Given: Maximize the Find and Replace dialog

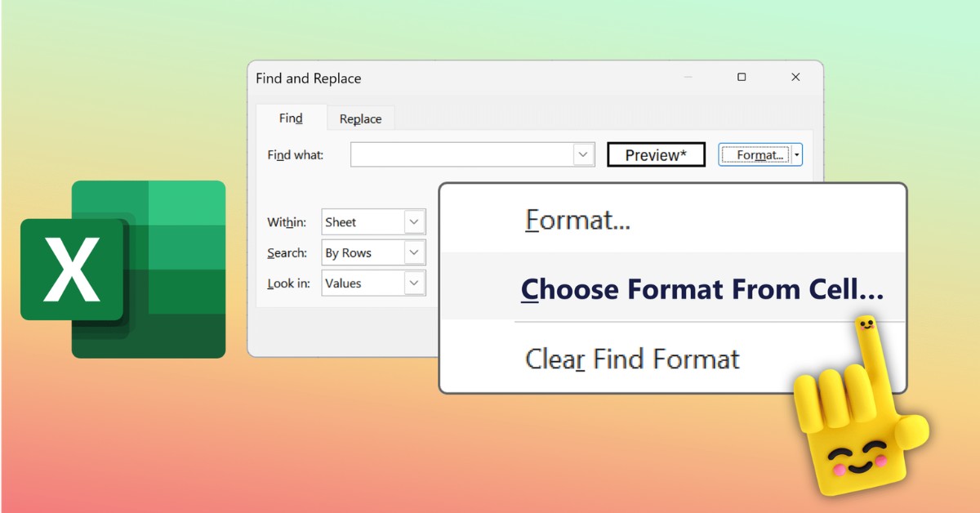Looking at the screenshot, I should (x=742, y=78).
